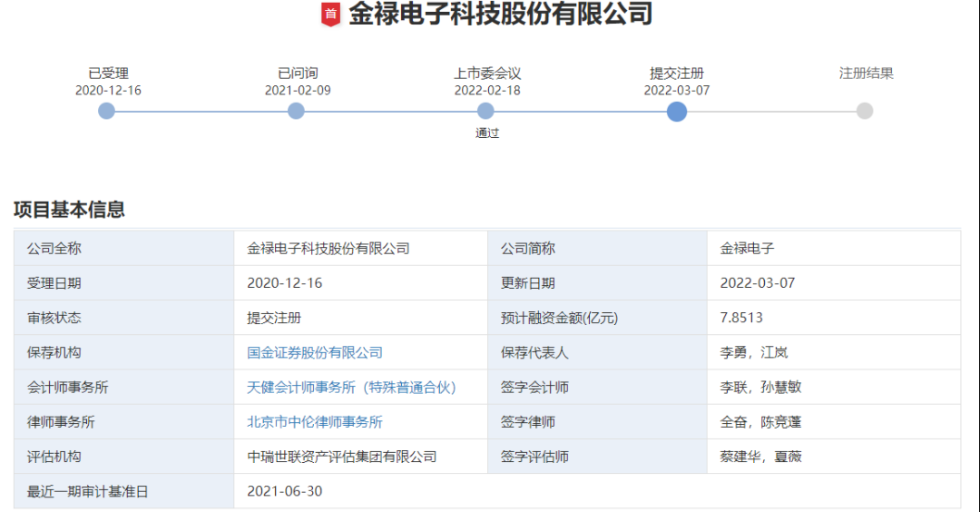Click the 律师事务所 row label

click(62, 422)
